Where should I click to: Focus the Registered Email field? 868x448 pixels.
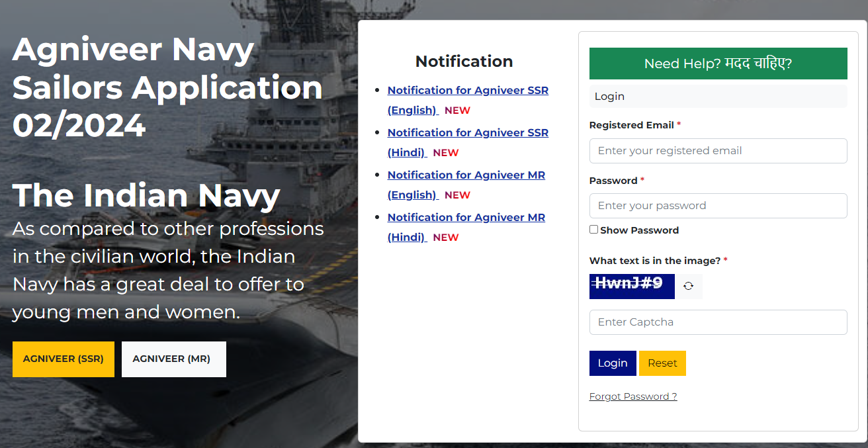pos(718,151)
